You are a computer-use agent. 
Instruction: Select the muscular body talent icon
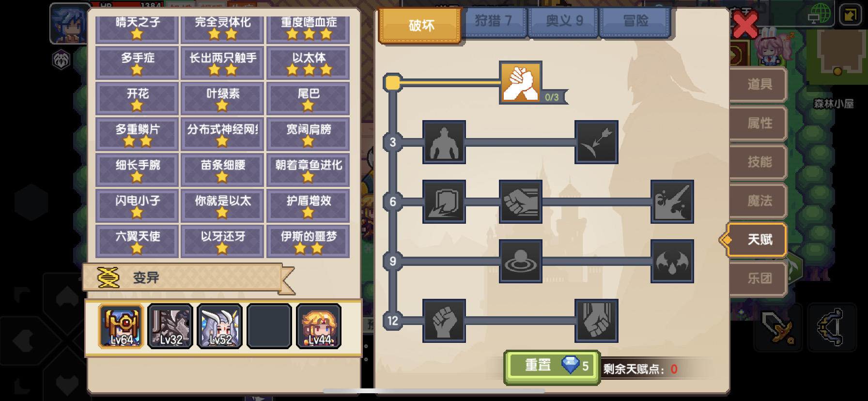coord(444,142)
